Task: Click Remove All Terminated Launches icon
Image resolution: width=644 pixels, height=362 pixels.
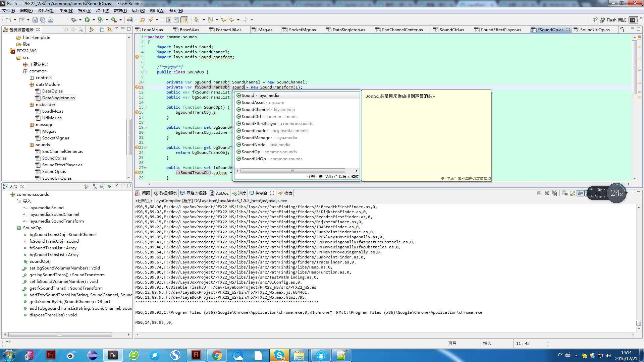Action: click(554, 193)
